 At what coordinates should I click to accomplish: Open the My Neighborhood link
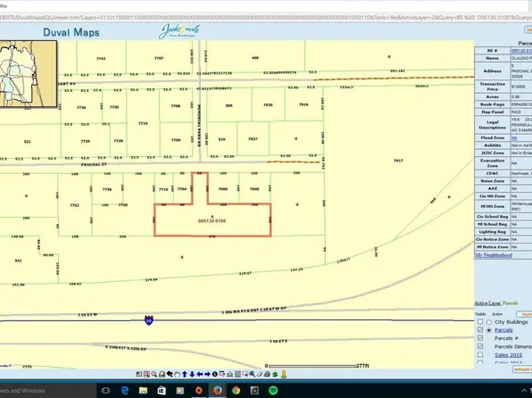pos(494,255)
